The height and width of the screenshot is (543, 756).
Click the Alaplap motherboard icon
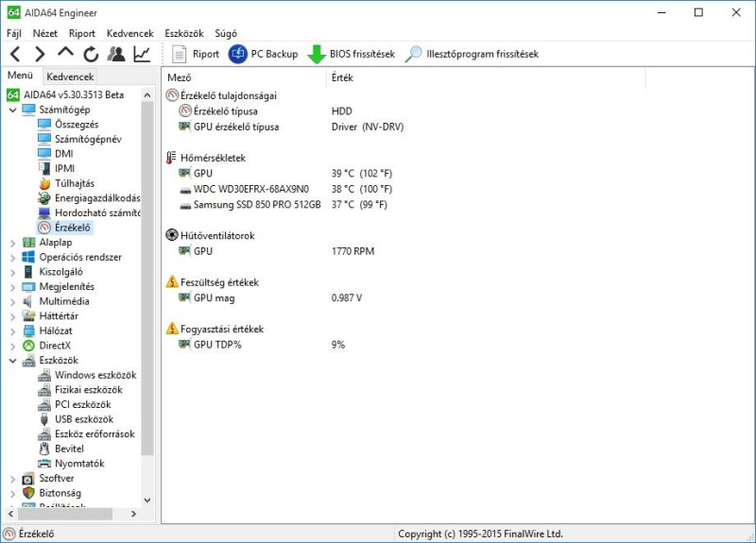coord(28,243)
